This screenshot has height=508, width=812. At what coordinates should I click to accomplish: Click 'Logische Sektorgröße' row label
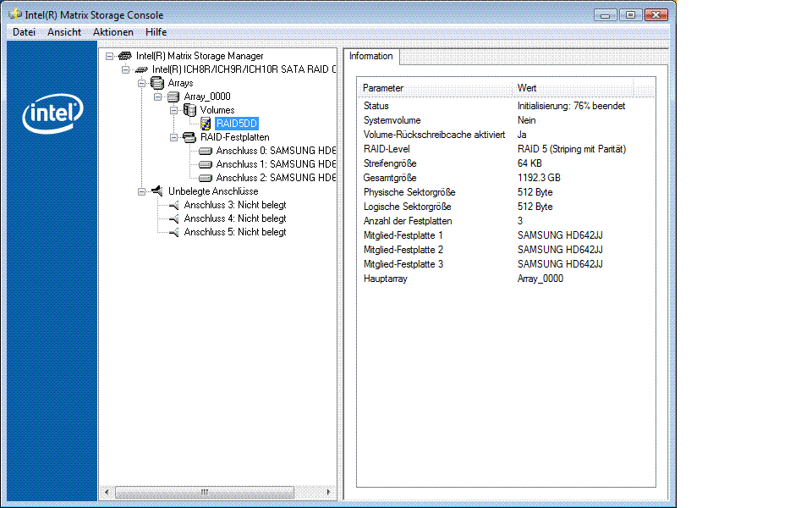point(407,207)
